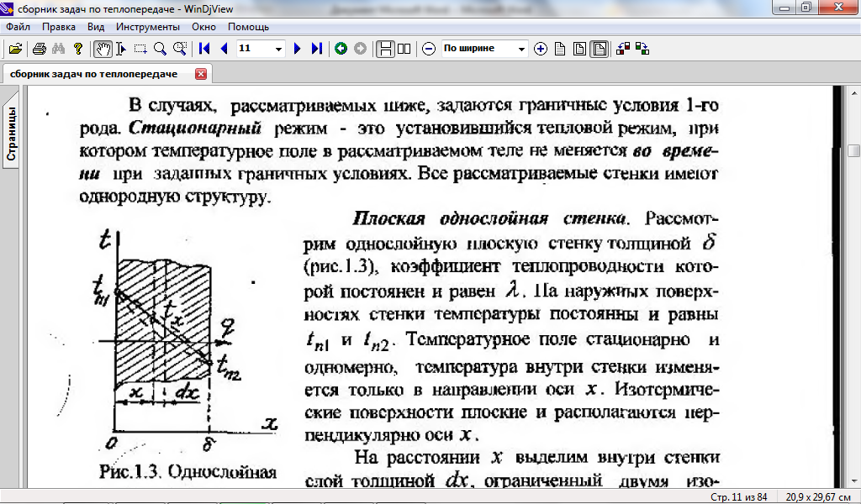
Task: Go to the next page
Action: click(x=297, y=49)
